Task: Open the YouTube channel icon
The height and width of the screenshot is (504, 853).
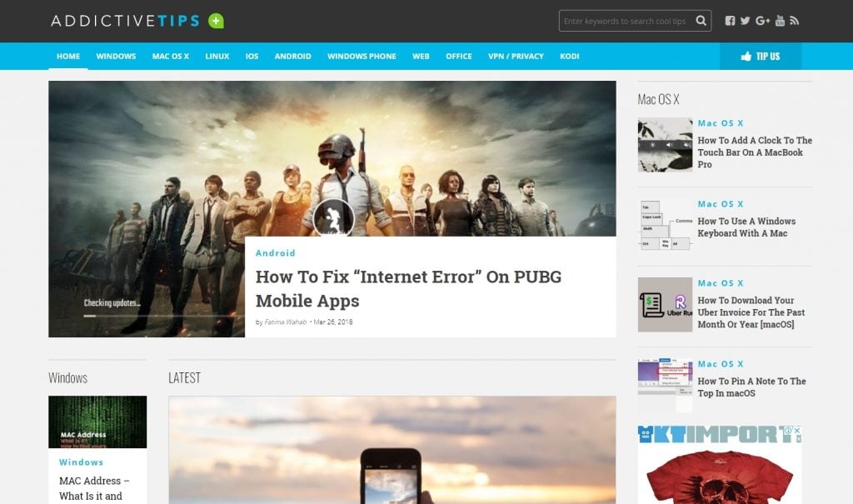Action: point(780,21)
